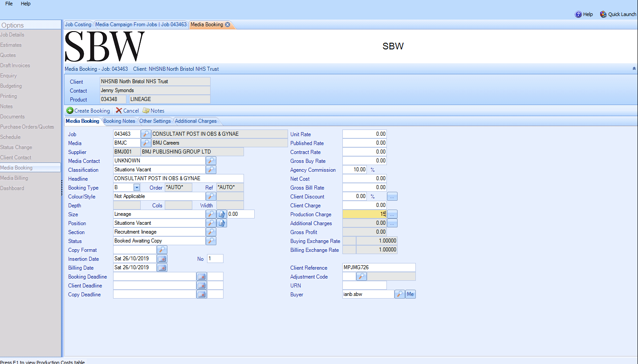Click the Position details document icon

[222, 223]
